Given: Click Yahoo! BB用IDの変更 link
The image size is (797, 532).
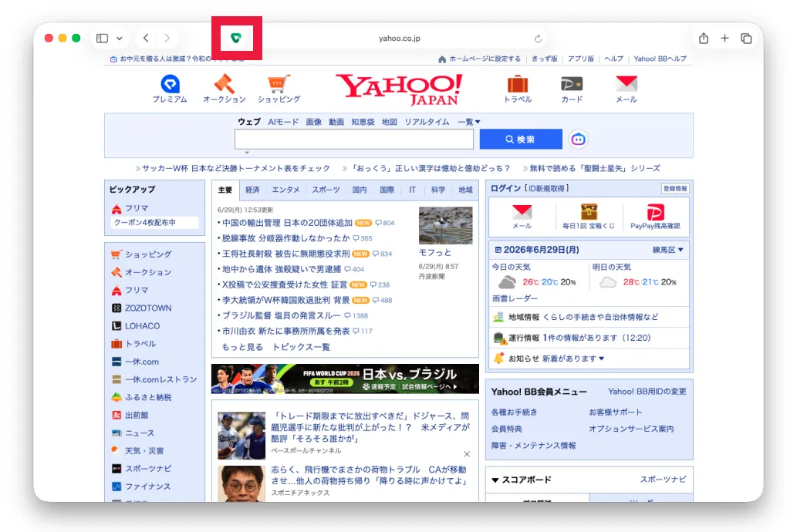Looking at the screenshot, I should click(x=647, y=392).
